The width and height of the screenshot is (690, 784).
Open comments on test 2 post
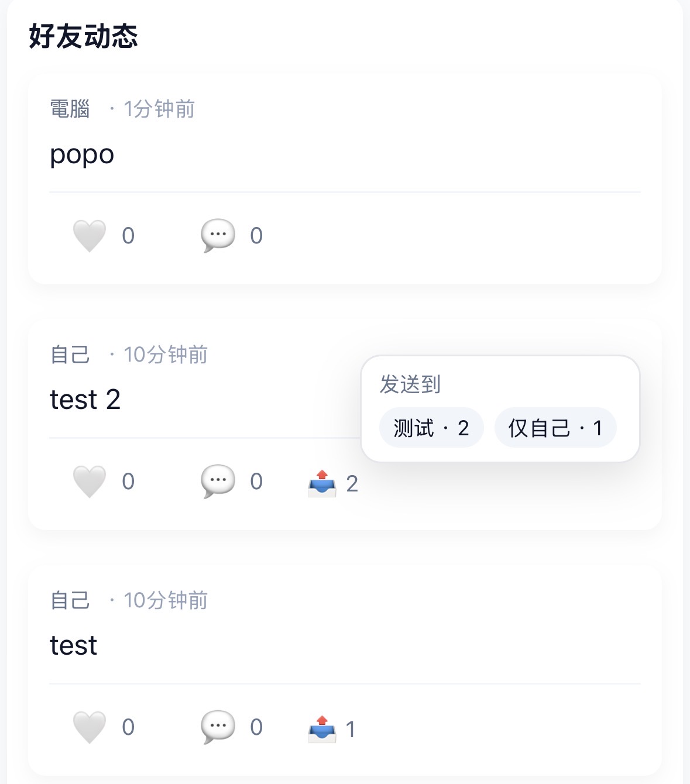[x=218, y=482]
